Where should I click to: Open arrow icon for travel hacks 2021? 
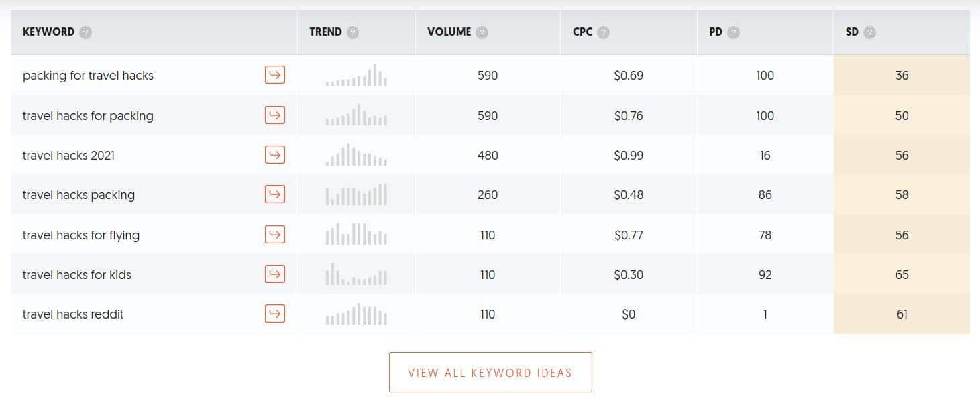coord(275,155)
